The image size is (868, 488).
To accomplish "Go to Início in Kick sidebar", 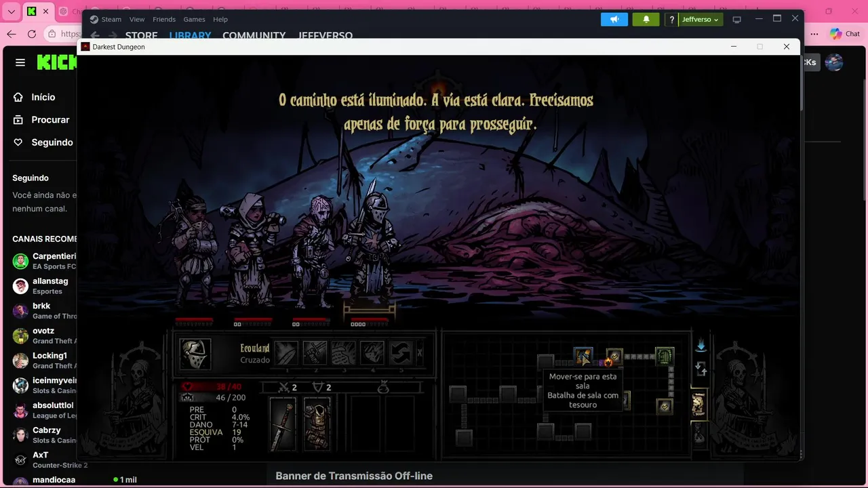I will click(34, 97).
